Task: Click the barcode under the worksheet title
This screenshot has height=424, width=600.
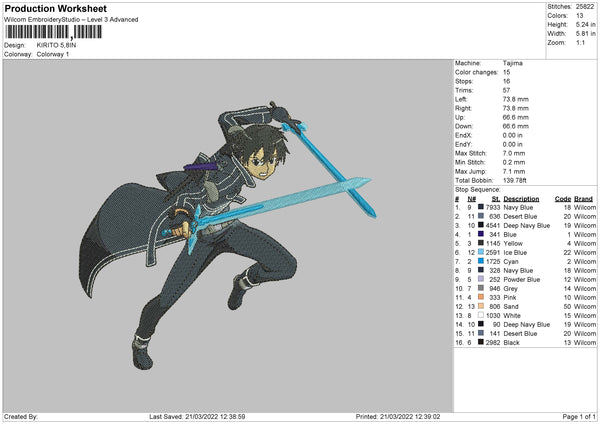Action: coord(54,32)
